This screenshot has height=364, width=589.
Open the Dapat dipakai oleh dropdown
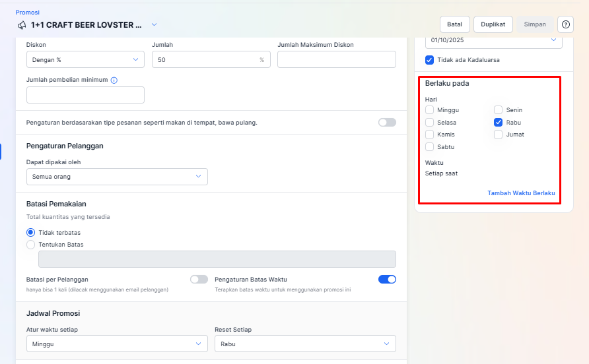[x=117, y=177]
